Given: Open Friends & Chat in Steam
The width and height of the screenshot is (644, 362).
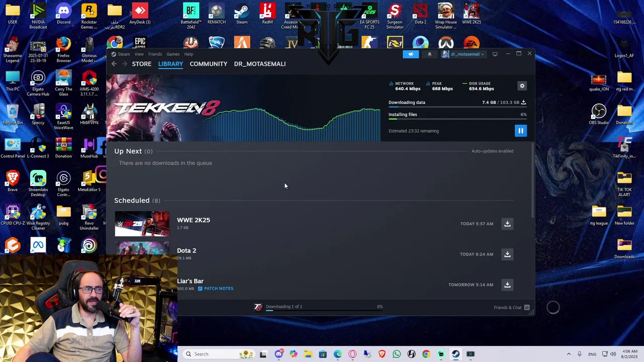Looking at the screenshot, I should tap(512, 307).
